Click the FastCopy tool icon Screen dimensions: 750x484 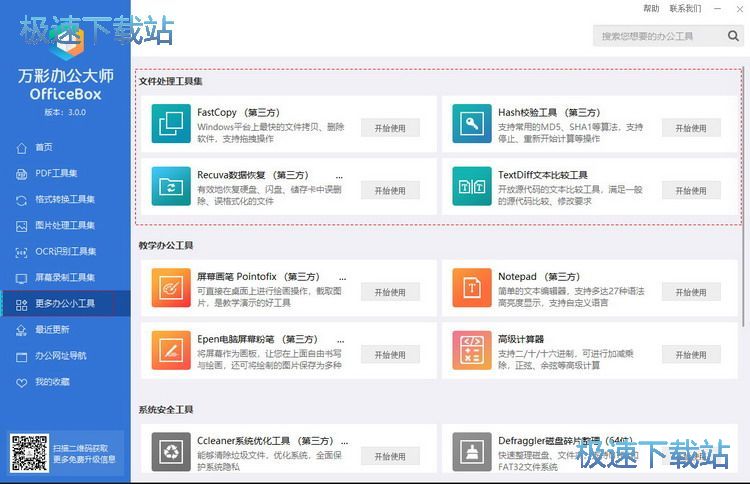point(171,124)
